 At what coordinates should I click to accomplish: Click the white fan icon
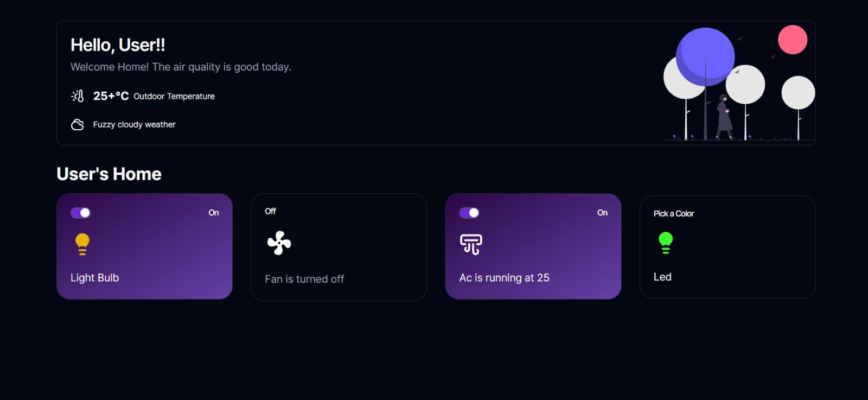[x=279, y=243]
